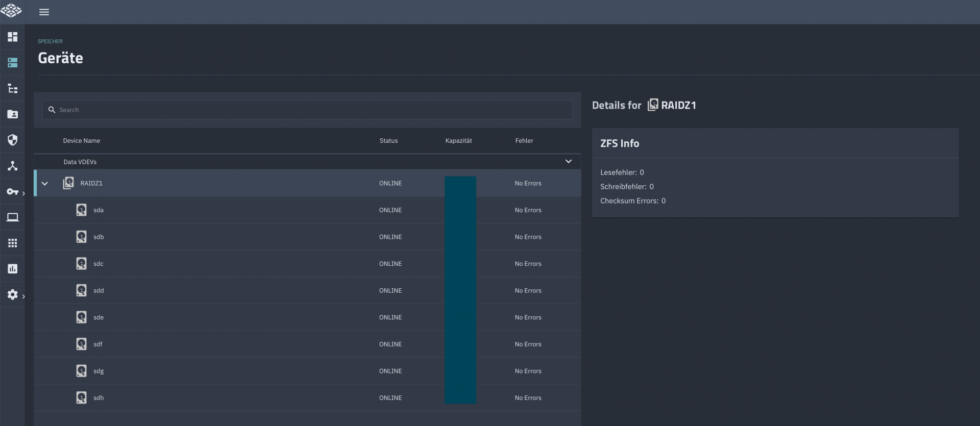
Task: Collapse the Data VDEVs section chevron
Action: click(569, 162)
